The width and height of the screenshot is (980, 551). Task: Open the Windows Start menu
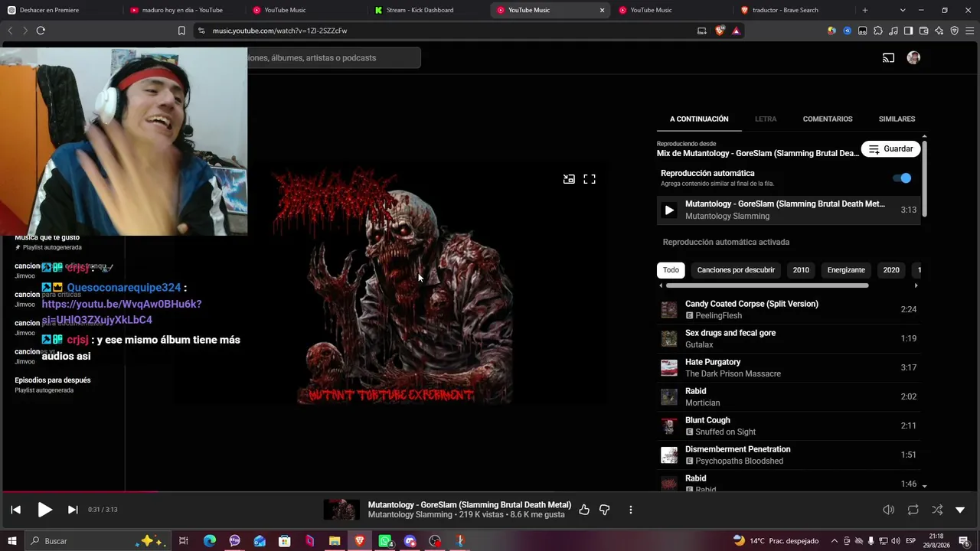tap(12, 541)
